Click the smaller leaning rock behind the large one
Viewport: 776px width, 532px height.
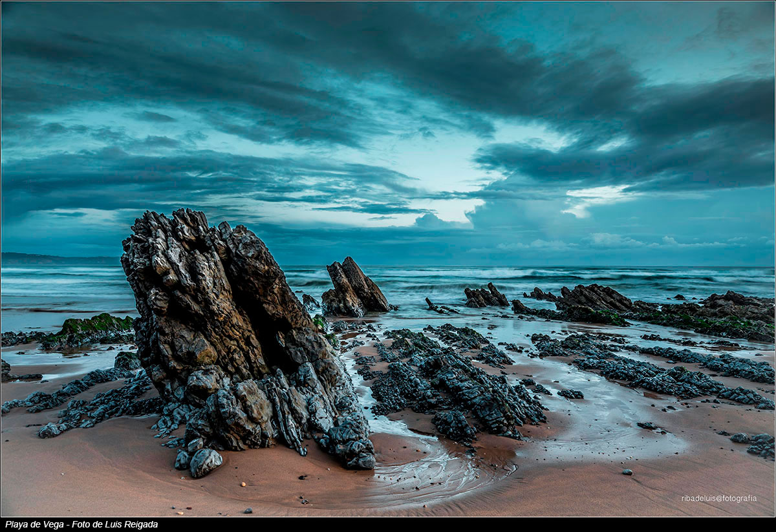pyautogui.click(x=354, y=288)
